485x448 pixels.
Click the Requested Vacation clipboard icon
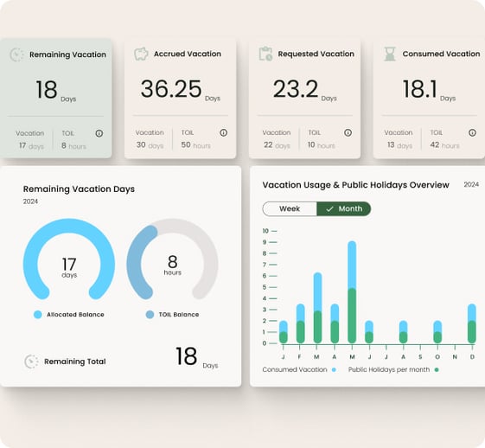(x=265, y=54)
